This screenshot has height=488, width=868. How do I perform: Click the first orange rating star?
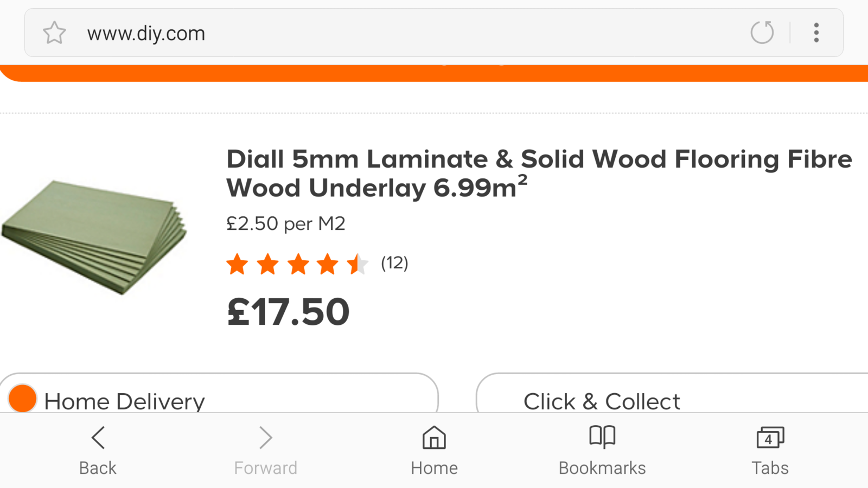coord(237,265)
